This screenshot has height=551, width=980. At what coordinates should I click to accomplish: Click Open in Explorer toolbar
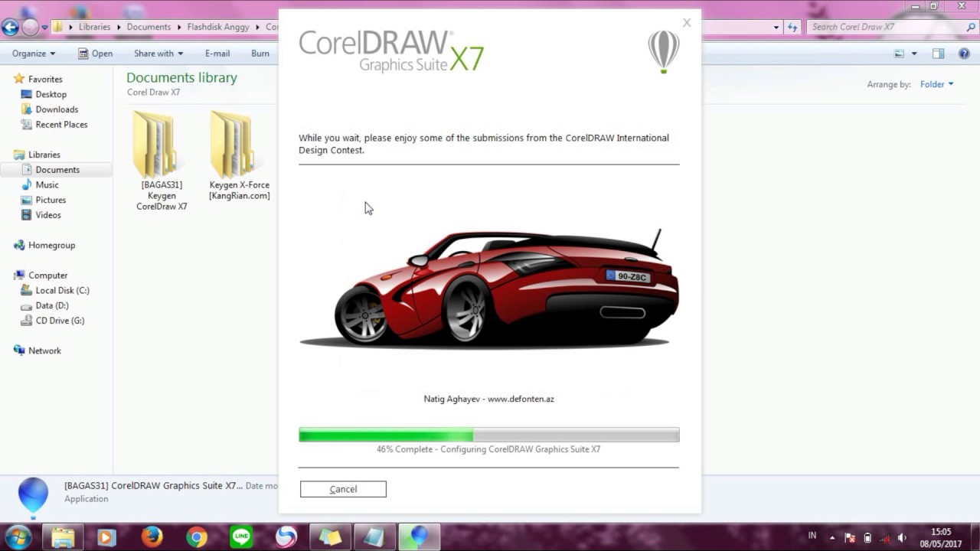click(x=95, y=54)
